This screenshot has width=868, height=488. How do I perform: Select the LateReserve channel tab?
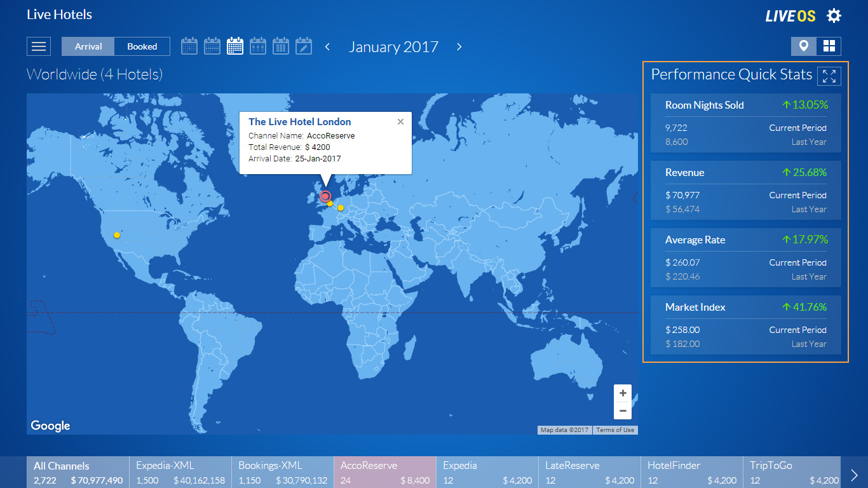click(x=590, y=472)
